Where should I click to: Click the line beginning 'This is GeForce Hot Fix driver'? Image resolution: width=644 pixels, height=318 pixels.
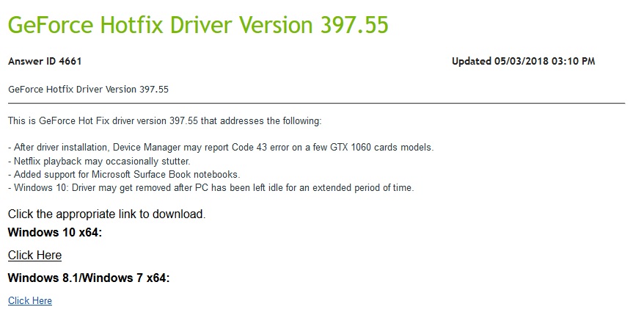pos(164,121)
